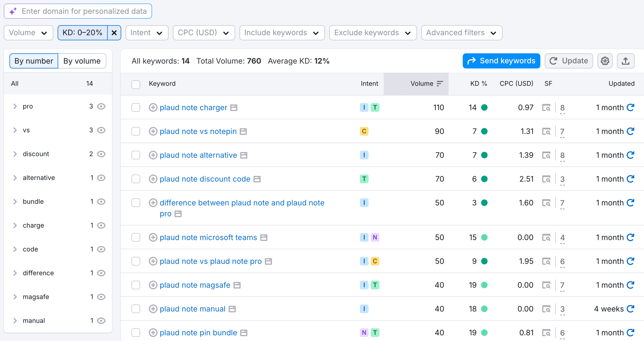The width and height of the screenshot is (644, 341).
Task: Refresh plaud note discount code metrics
Action: 630,179
